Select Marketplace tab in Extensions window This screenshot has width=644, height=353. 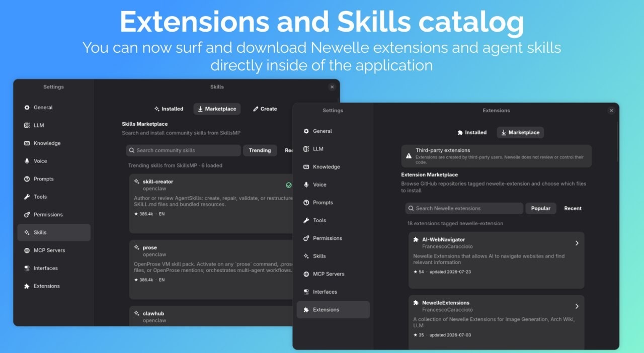tap(520, 133)
